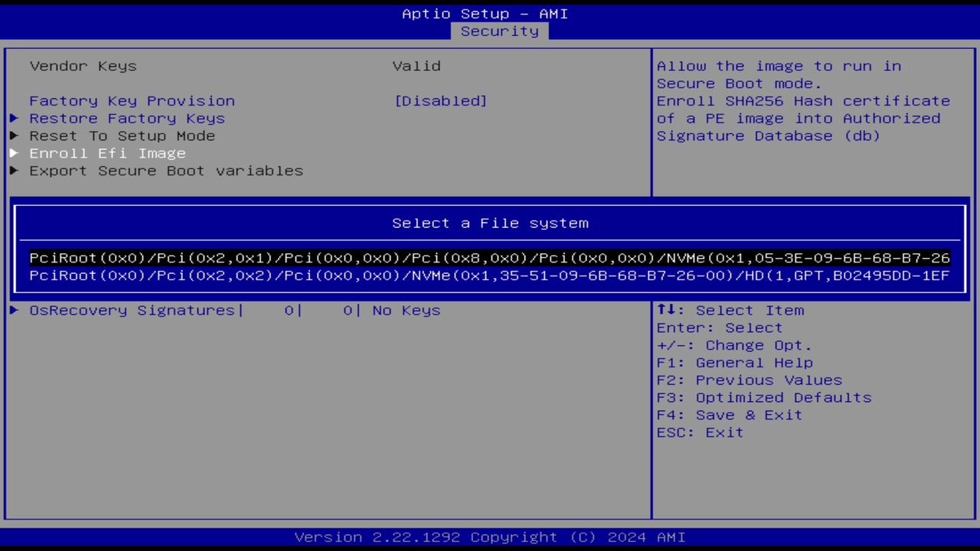980x551 pixels.
Task: Click the F4: Save & Exit hint
Action: tap(730, 416)
